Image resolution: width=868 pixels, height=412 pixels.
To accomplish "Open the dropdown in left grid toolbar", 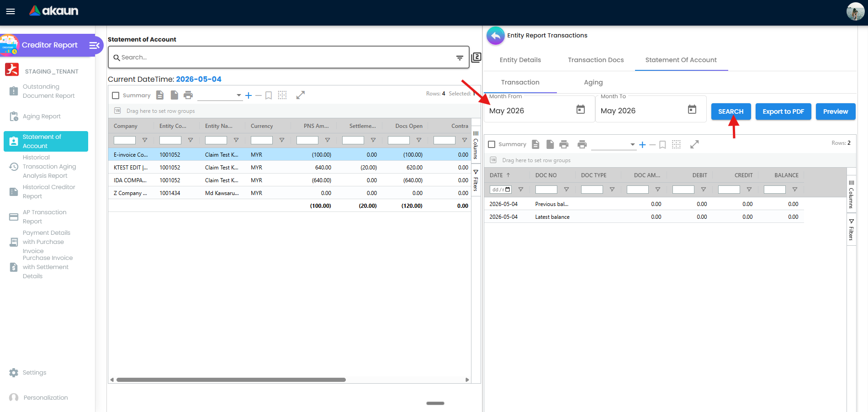I will [220, 95].
